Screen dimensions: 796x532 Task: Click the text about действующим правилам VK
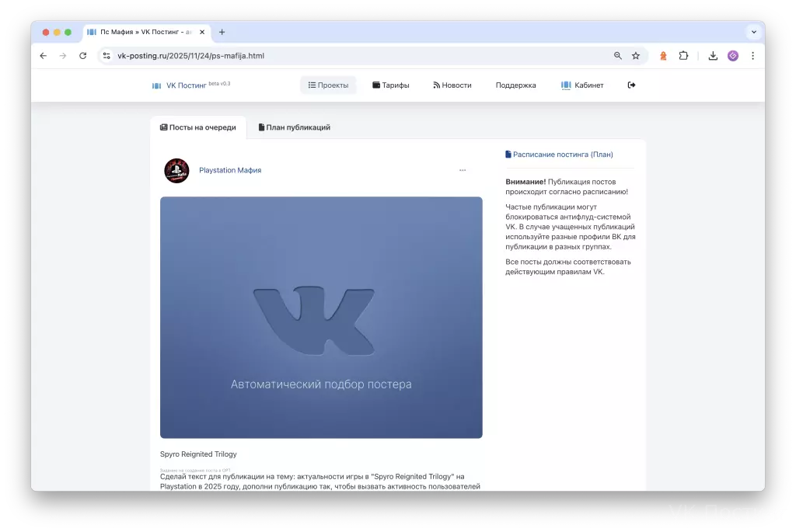568,266
